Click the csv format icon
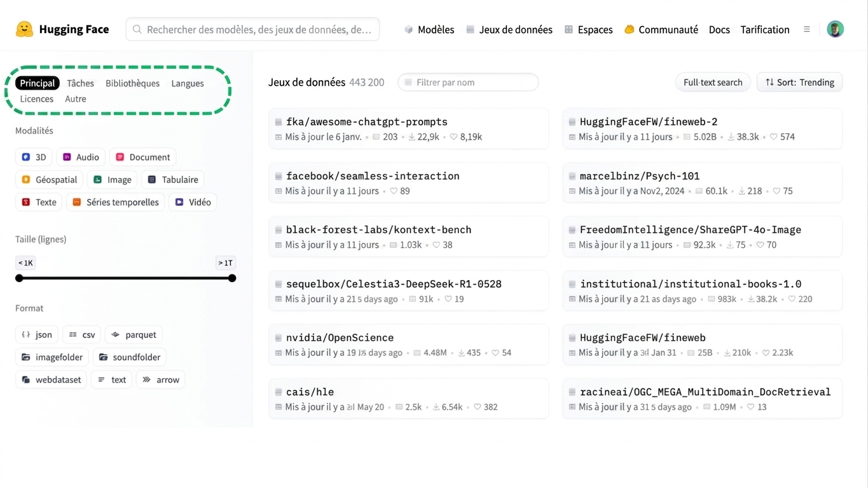The width and height of the screenshot is (868, 488). click(73, 335)
